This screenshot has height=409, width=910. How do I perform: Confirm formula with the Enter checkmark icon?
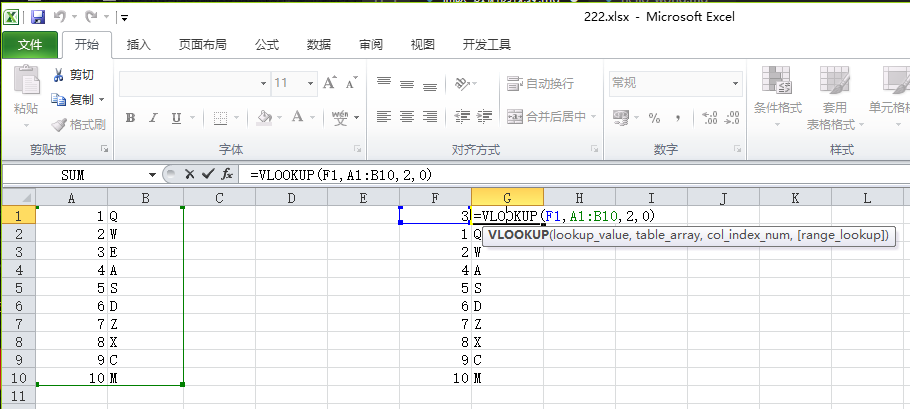pos(208,174)
